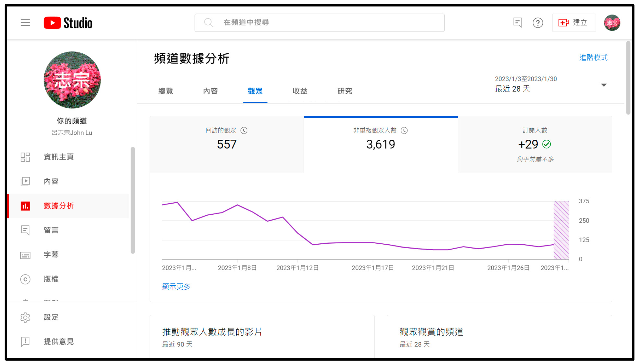Open the comments notification icon in header
This screenshot has height=364, width=636.
tap(517, 23)
